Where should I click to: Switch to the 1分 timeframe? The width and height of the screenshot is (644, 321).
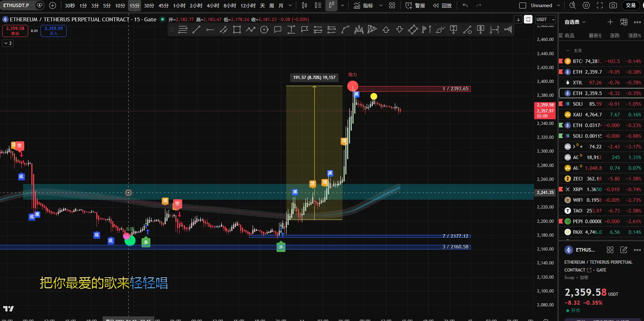[x=83, y=5]
